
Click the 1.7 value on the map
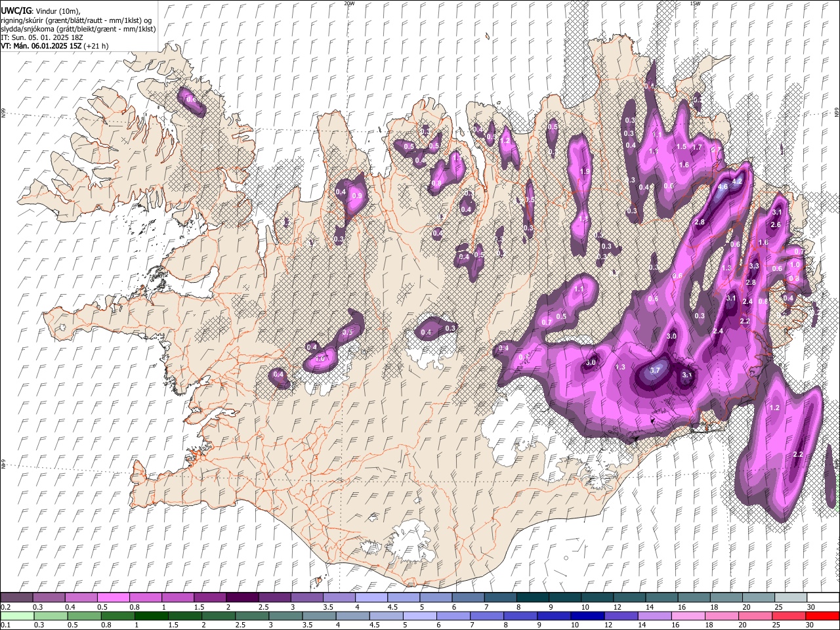tap(697, 147)
